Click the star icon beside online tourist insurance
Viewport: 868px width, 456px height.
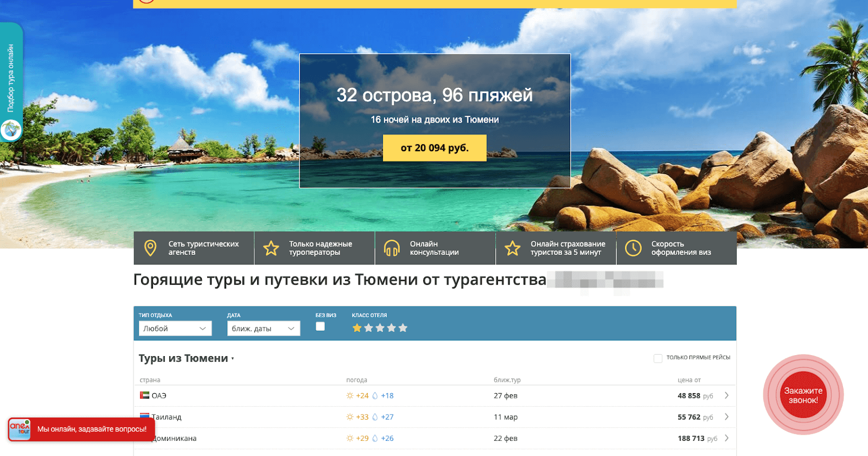(512, 248)
